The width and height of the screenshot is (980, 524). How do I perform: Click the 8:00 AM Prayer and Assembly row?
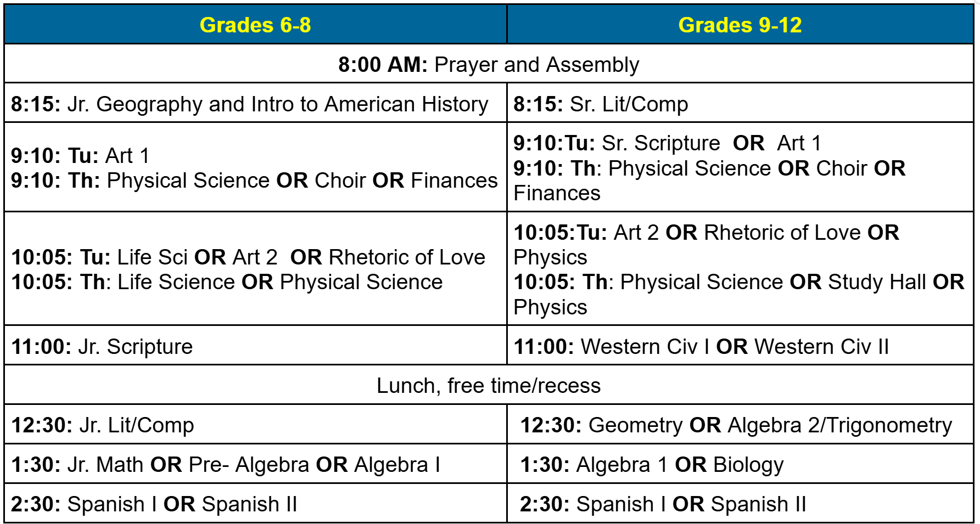489,64
